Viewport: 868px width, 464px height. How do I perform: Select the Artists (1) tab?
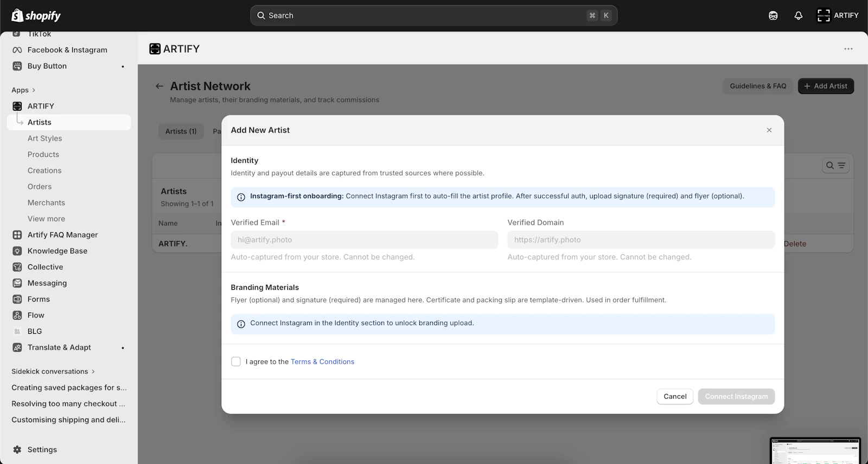pos(181,131)
